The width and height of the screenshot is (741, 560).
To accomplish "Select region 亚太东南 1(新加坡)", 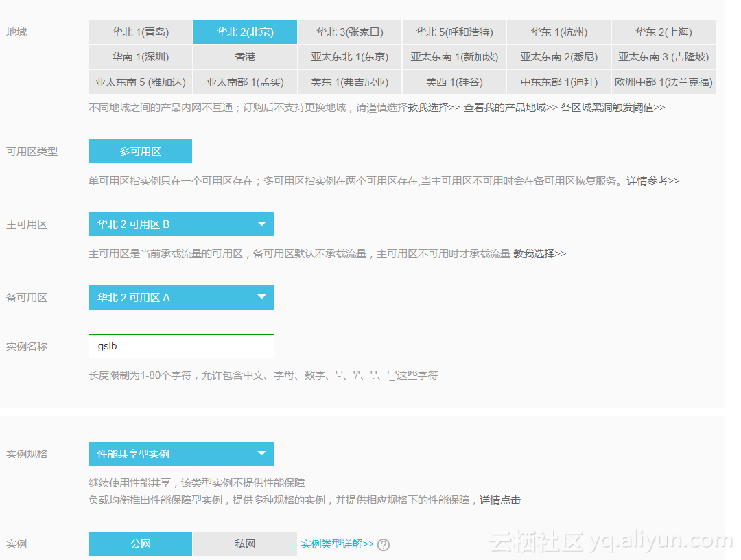I will (454, 57).
